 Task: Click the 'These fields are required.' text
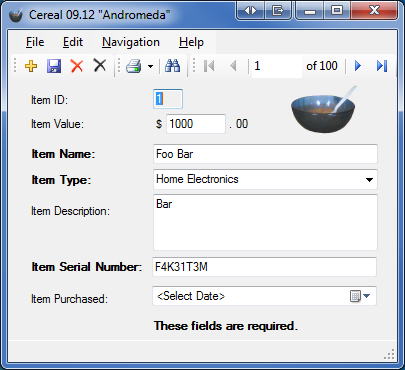226,326
